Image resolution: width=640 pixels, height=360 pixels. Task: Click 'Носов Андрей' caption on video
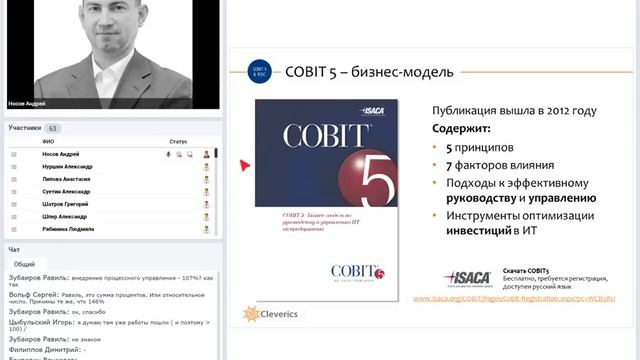27,104
